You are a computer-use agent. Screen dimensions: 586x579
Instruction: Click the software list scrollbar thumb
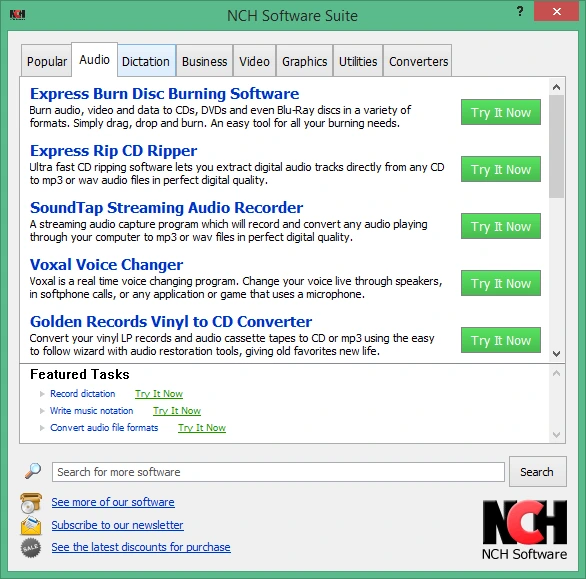coord(556,146)
